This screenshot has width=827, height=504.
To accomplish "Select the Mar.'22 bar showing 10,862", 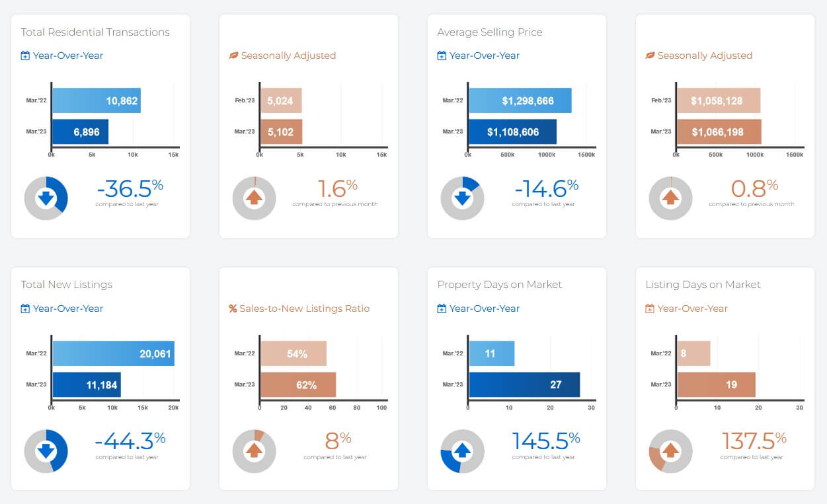I will pos(97,100).
